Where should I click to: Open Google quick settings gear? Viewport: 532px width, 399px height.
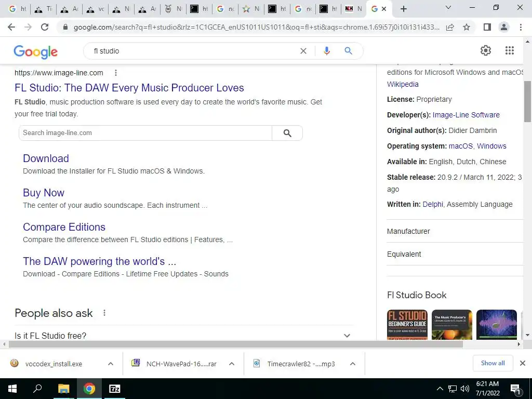pyautogui.click(x=486, y=50)
